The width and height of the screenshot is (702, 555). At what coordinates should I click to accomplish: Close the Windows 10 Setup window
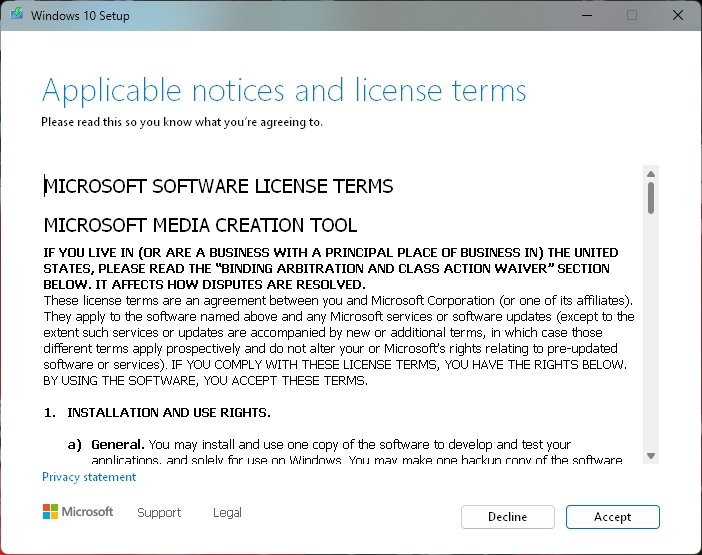pyautogui.click(x=678, y=15)
